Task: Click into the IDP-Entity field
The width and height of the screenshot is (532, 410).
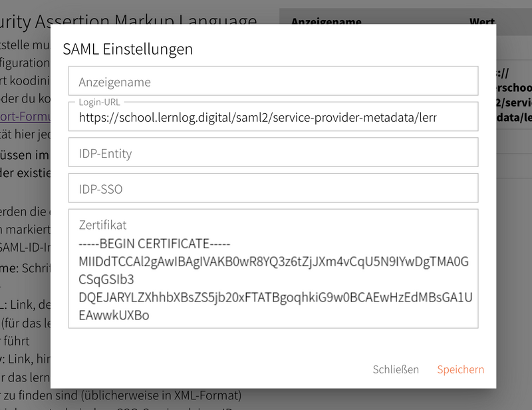Action: (x=273, y=153)
